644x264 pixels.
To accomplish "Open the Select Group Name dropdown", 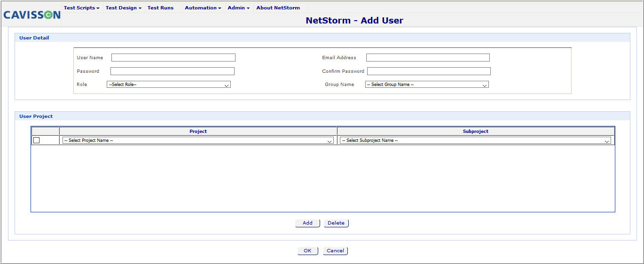I will point(427,85).
